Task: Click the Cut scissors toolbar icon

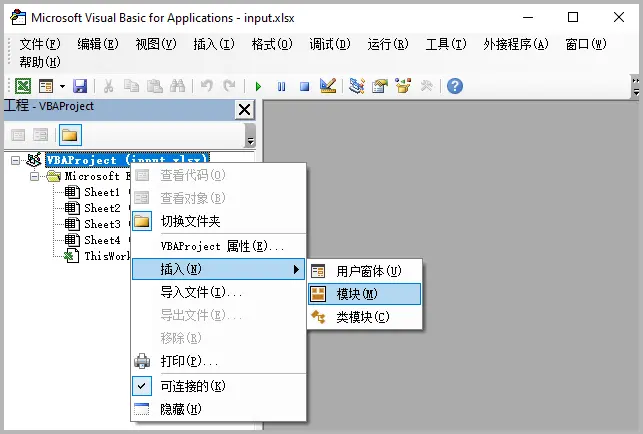Action: pyautogui.click(x=108, y=86)
